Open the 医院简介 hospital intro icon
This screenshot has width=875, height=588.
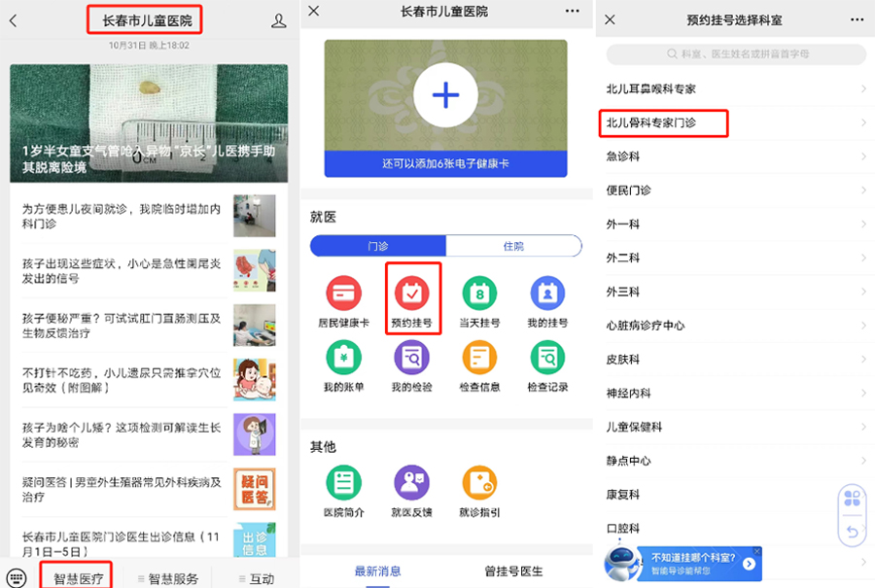pyautogui.click(x=343, y=488)
